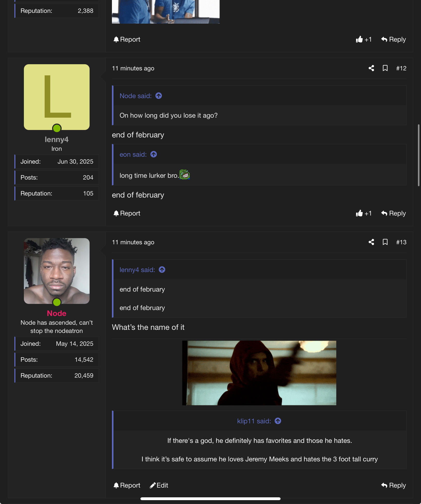Jump to lenny4's quoted post arrow
The width and height of the screenshot is (421, 504).
pyautogui.click(x=162, y=270)
